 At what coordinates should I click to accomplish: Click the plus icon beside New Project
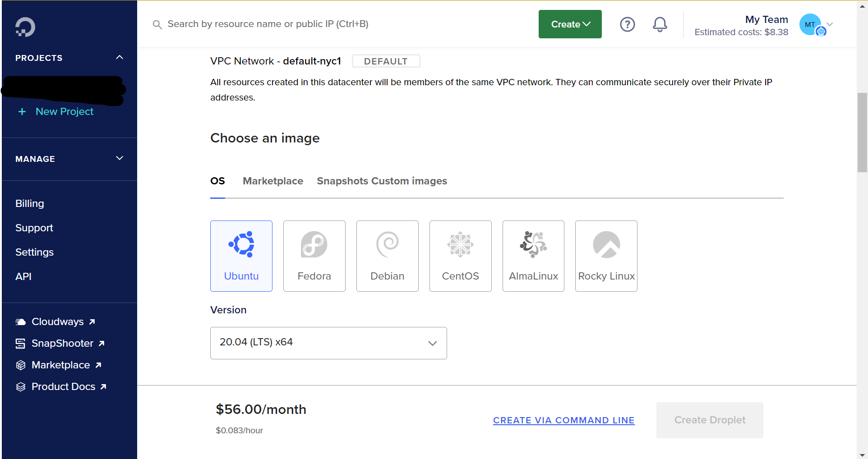click(22, 111)
